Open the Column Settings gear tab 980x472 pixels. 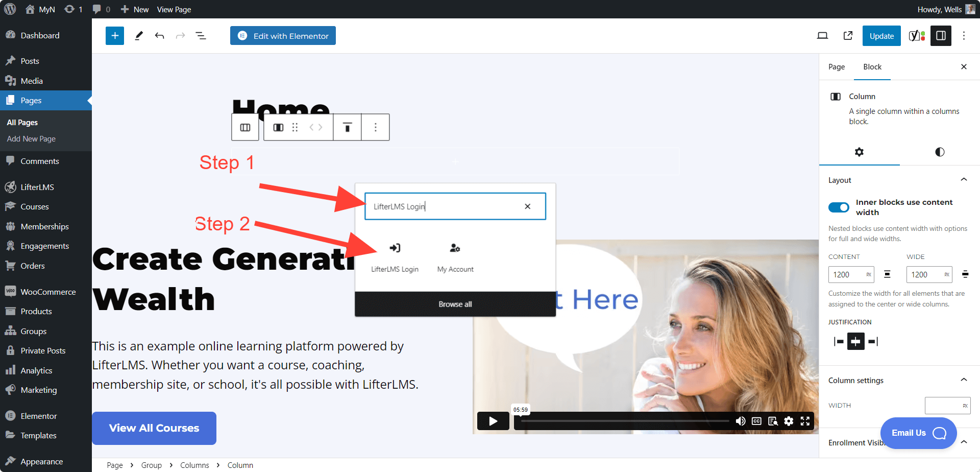pos(859,152)
